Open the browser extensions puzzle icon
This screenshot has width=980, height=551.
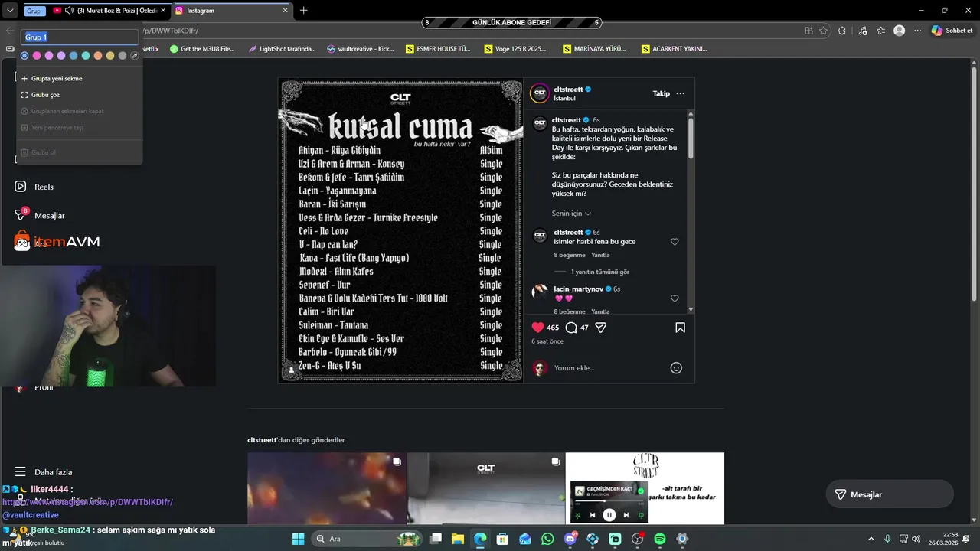pos(842,31)
